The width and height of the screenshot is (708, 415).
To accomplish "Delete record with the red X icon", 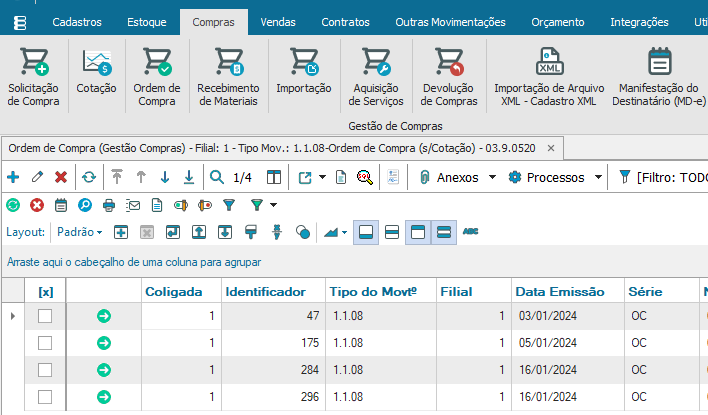I will [61, 177].
